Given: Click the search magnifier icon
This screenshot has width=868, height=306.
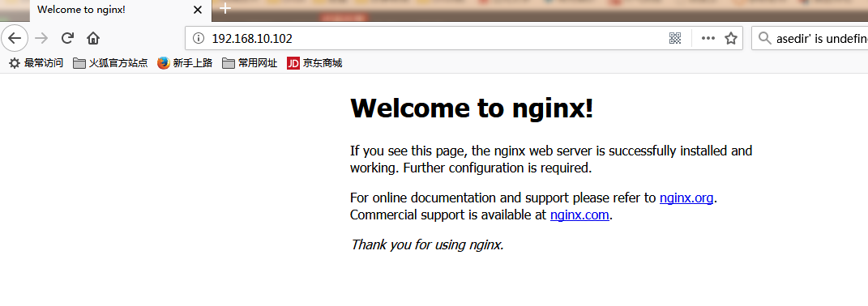Looking at the screenshot, I should coord(764,38).
